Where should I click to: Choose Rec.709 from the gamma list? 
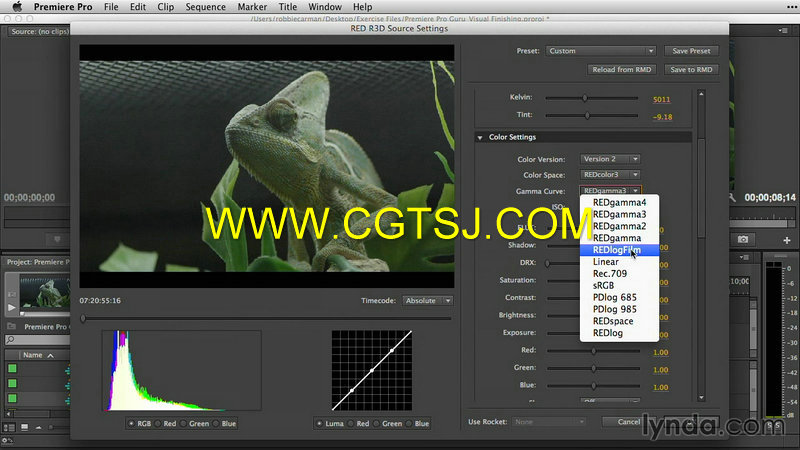click(619, 273)
